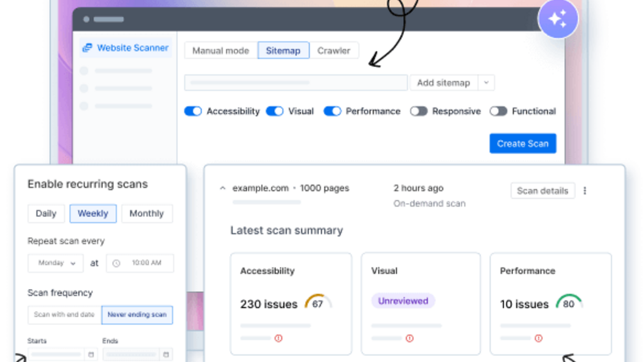Click the Performance score gauge showing 80
Image resolution: width=644 pixels, height=362 pixels.
point(569,303)
